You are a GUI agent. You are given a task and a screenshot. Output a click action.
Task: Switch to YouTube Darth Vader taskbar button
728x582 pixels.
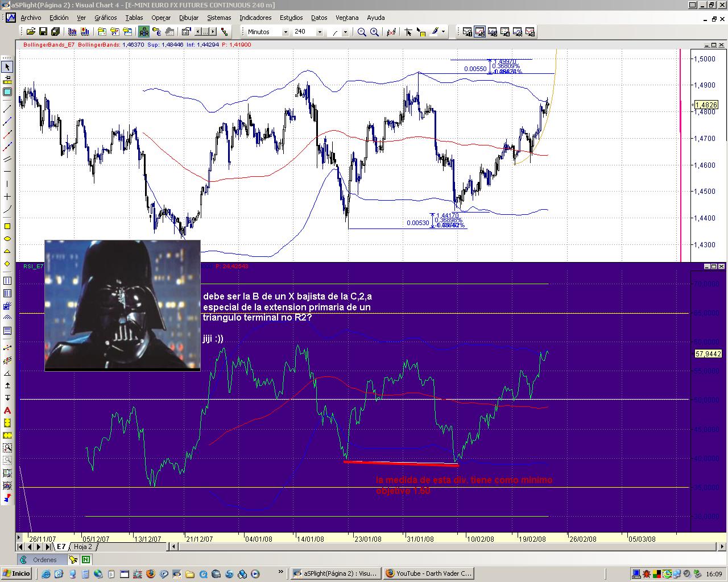click(x=429, y=573)
